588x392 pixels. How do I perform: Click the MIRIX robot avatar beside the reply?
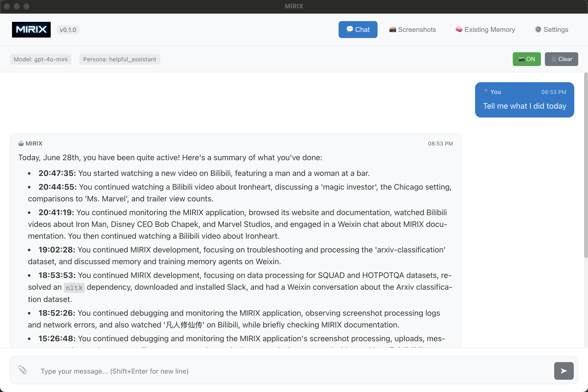click(x=21, y=143)
